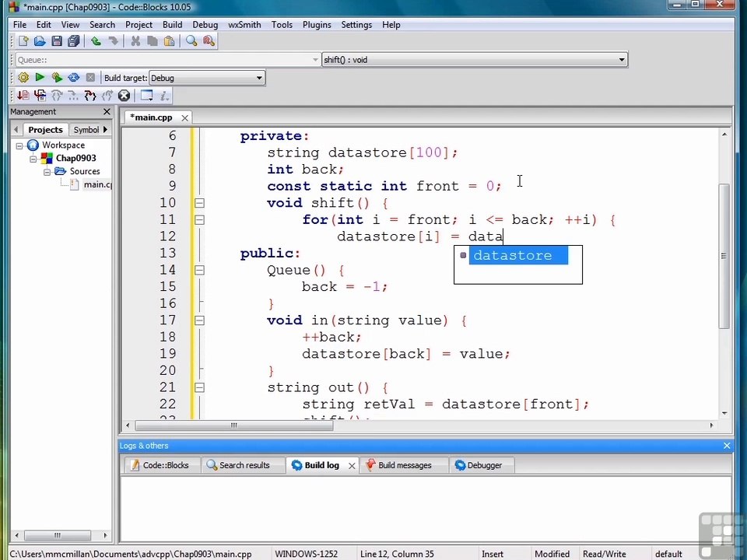Screen dimensions: 747x560
Task: Collapse the Workspace tree node
Action: point(19,145)
